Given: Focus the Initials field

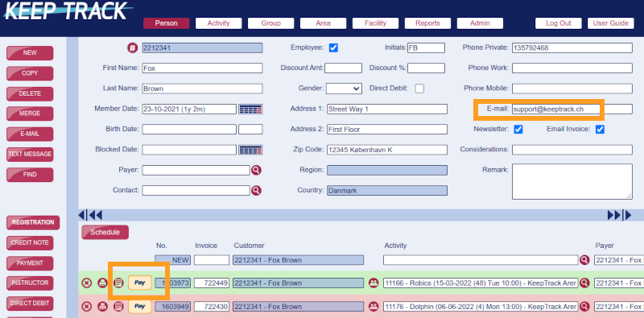Looking at the screenshot, I should tap(426, 48).
